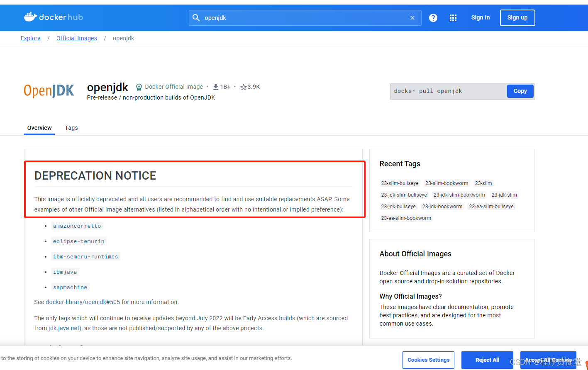Click Reject All cookies button
Screen dimensions: 588x370
488,360
